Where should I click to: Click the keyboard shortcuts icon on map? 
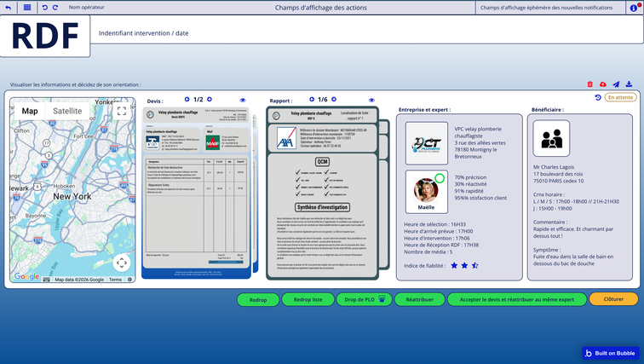click(46, 280)
